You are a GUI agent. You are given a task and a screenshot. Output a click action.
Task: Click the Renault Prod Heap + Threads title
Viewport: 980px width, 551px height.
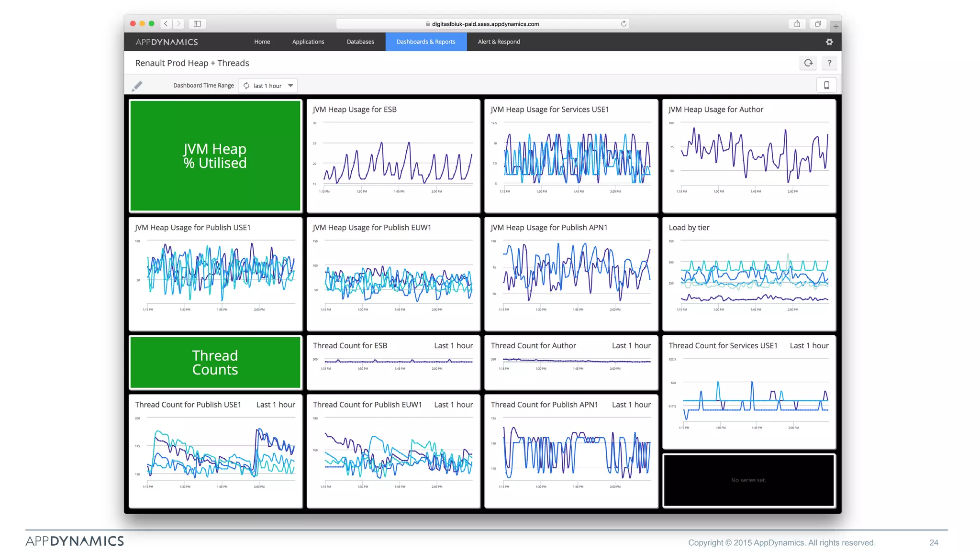click(192, 63)
